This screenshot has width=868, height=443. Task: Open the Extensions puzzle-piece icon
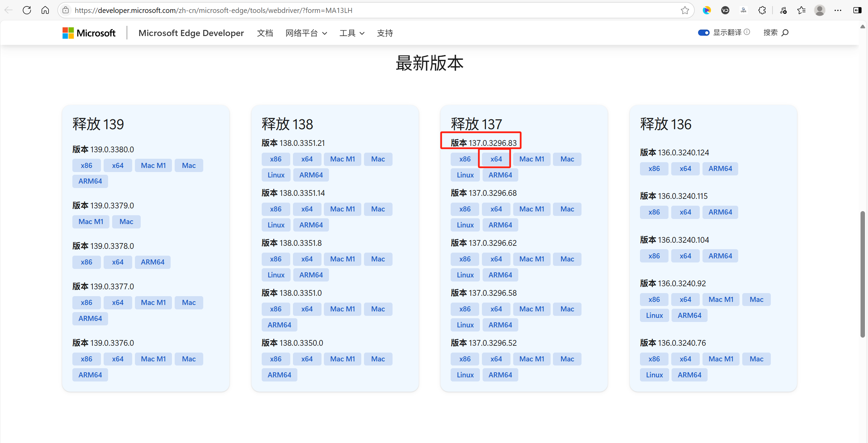(762, 10)
